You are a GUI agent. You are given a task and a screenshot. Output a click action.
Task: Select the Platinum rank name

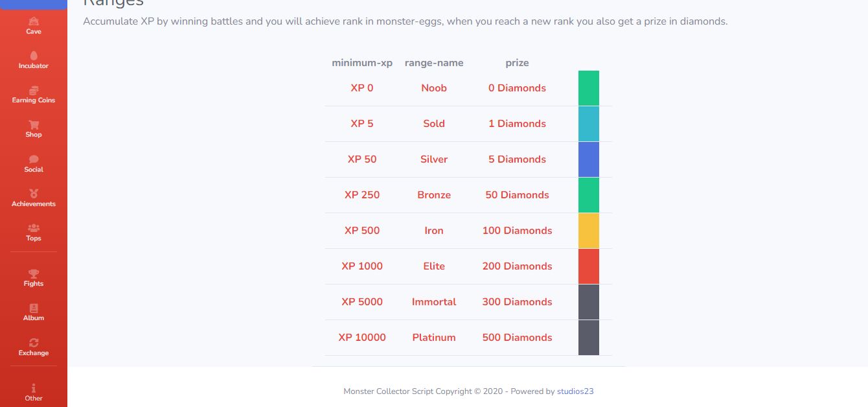(x=434, y=338)
